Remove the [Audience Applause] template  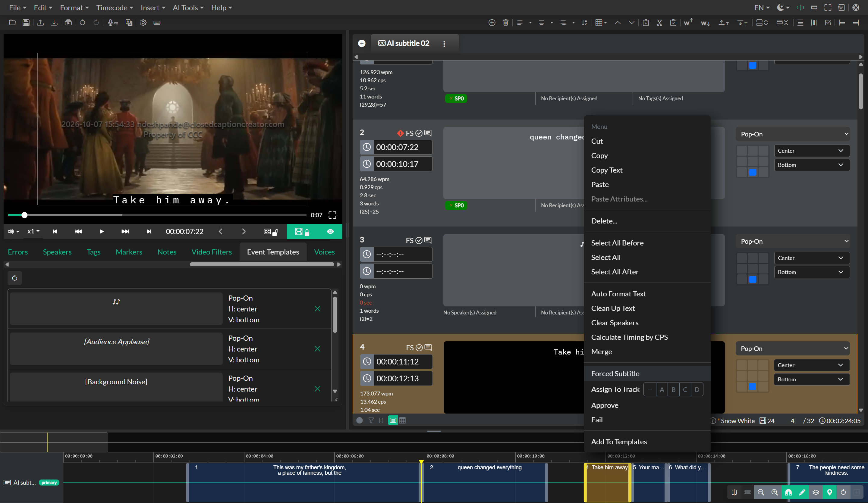(318, 349)
